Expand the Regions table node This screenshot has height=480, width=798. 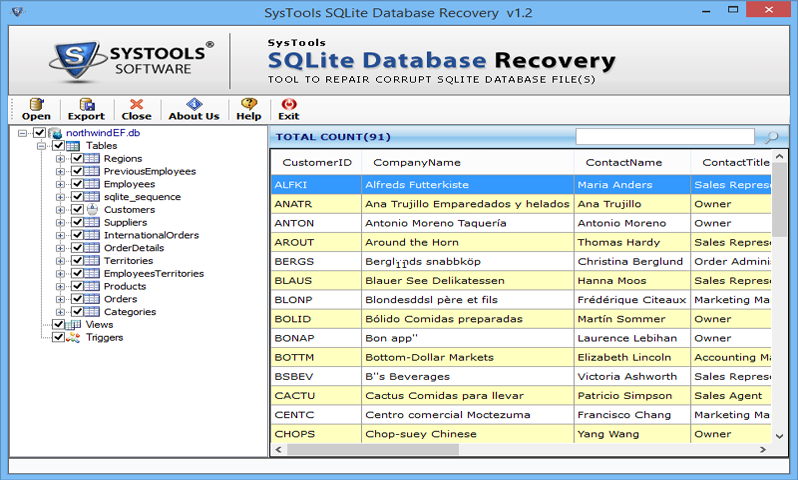pyautogui.click(x=60, y=159)
